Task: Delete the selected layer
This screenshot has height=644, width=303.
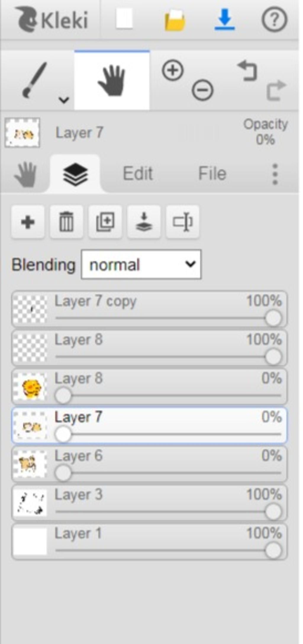Action: 66,222
